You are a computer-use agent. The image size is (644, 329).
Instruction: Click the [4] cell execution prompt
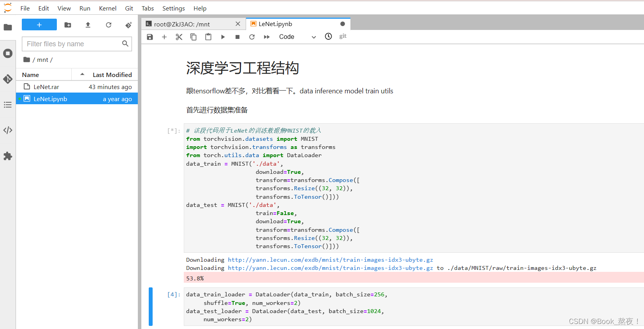174,294
